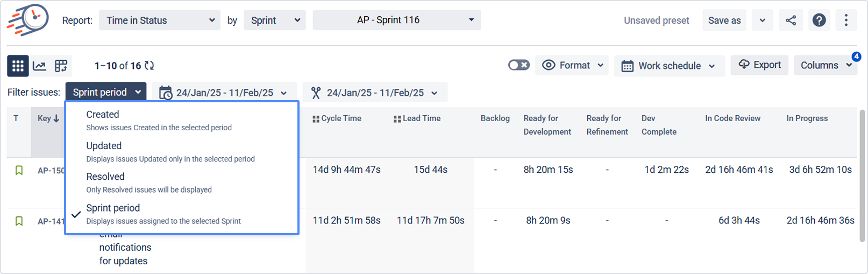Open help via question mark icon
The image size is (868, 274).
pos(819,20)
